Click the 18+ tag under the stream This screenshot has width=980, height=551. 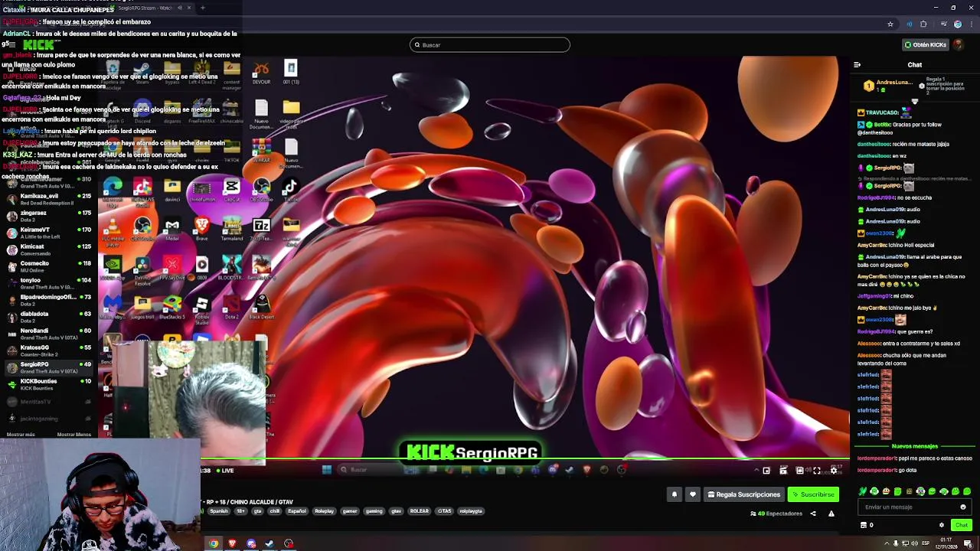[240, 511]
